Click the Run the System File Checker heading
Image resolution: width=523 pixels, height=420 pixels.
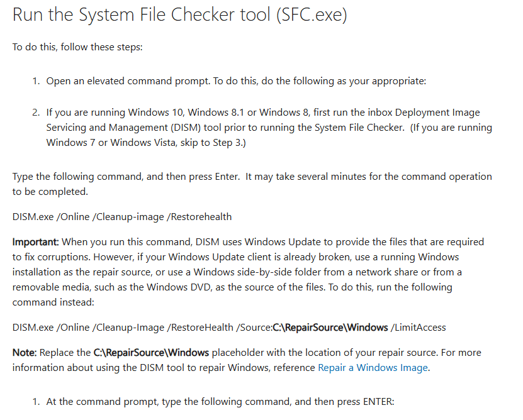coord(180,14)
